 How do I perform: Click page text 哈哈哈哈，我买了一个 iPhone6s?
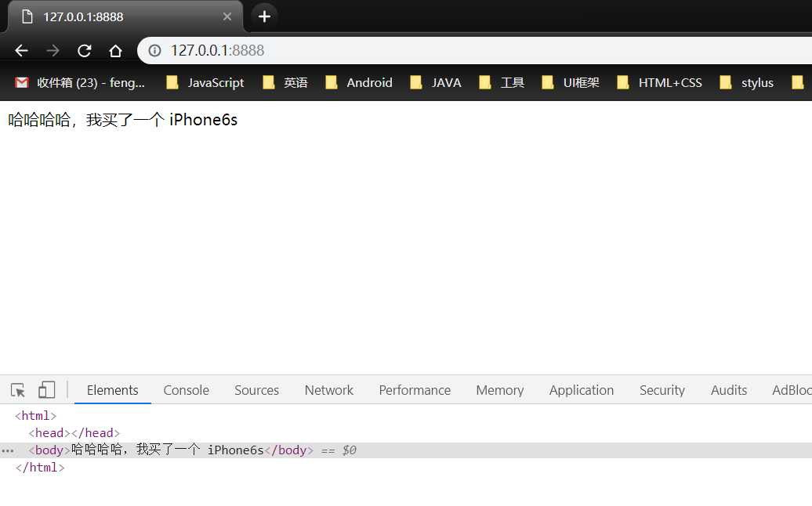[x=123, y=120]
